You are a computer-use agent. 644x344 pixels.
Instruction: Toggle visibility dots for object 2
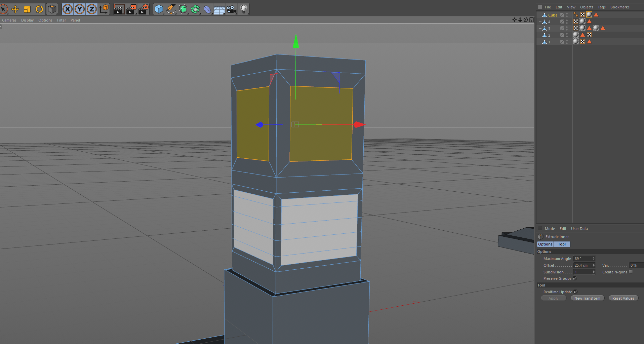click(x=567, y=35)
